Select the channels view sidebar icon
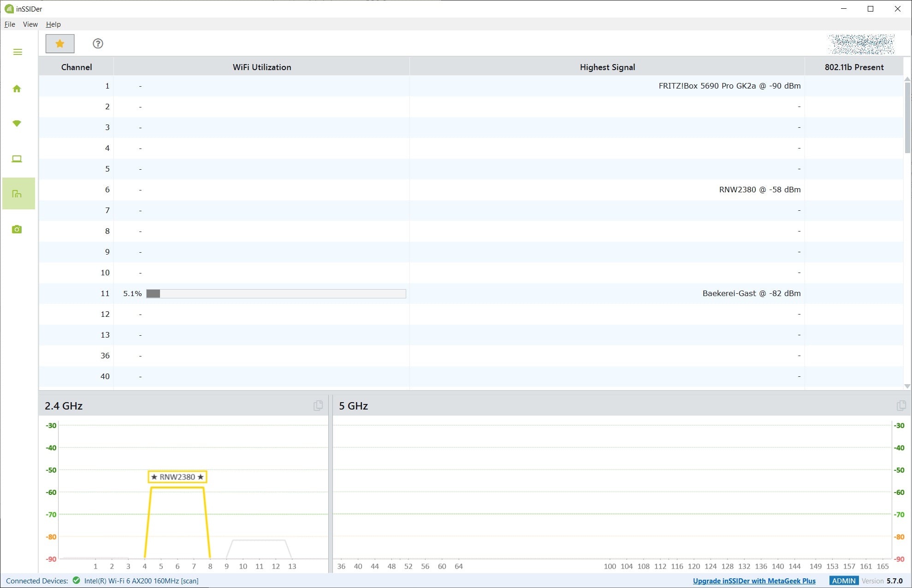Viewport: 912px width, 588px height. coord(18,194)
